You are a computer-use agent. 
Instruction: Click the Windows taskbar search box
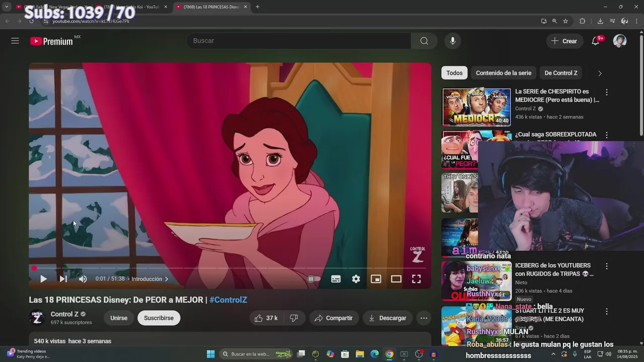[x=257, y=354]
